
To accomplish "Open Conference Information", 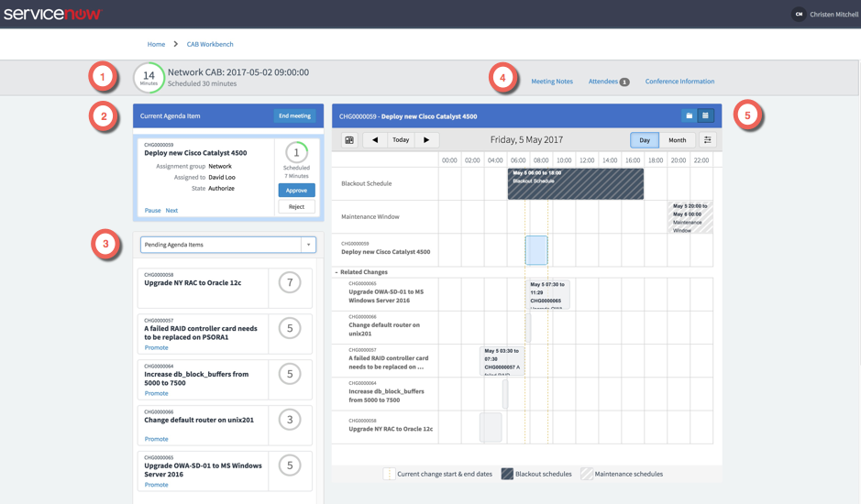I will click(679, 82).
